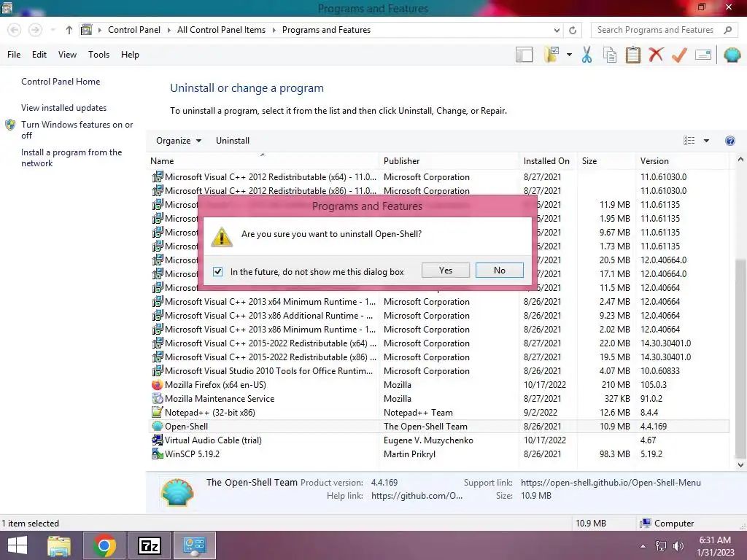Click No to cancel uninstall
The image size is (747, 560).
(499, 271)
